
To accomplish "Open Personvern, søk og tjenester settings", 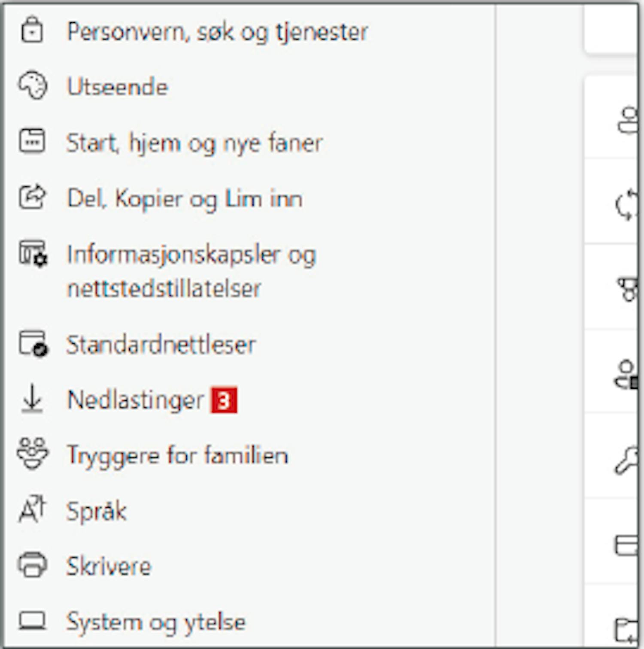I will click(x=217, y=31).
